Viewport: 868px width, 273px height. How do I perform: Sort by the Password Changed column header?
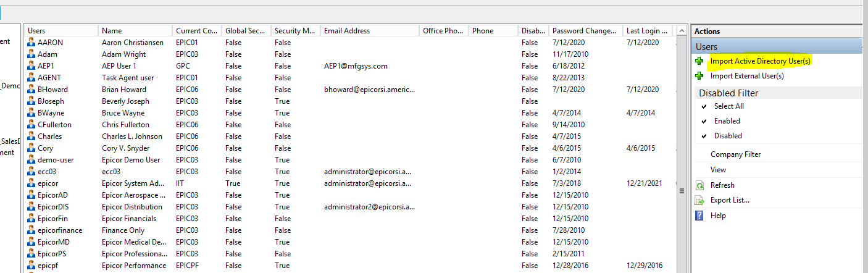[x=586, y=31]
